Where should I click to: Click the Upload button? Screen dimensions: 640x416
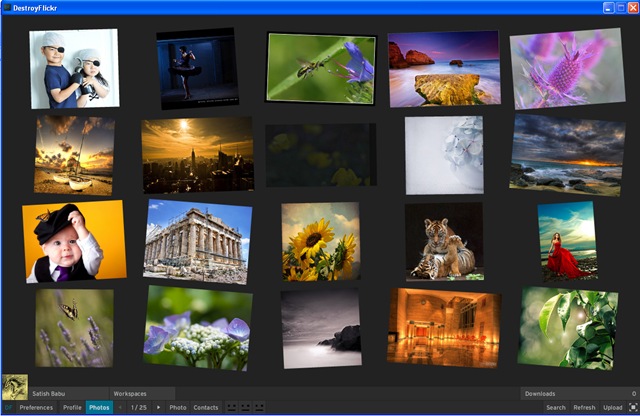click(612, 408)
